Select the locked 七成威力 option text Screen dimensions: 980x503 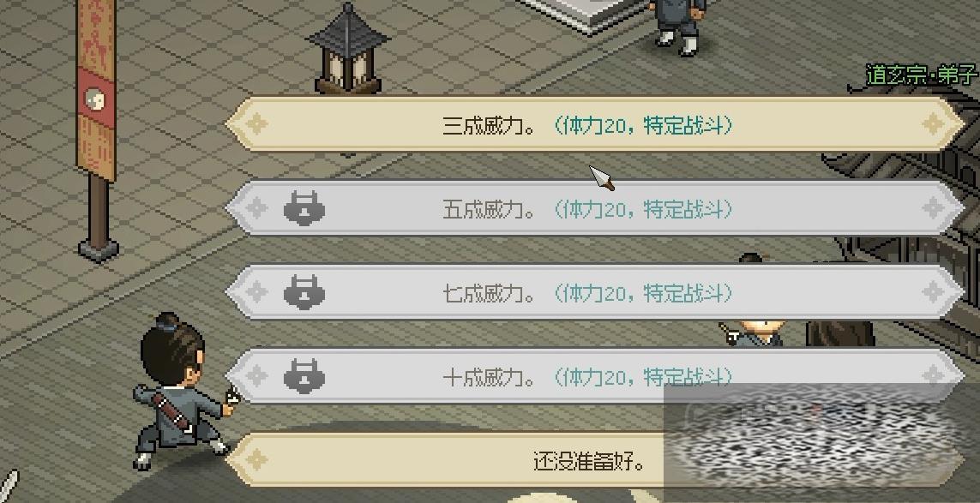point(586,292)
